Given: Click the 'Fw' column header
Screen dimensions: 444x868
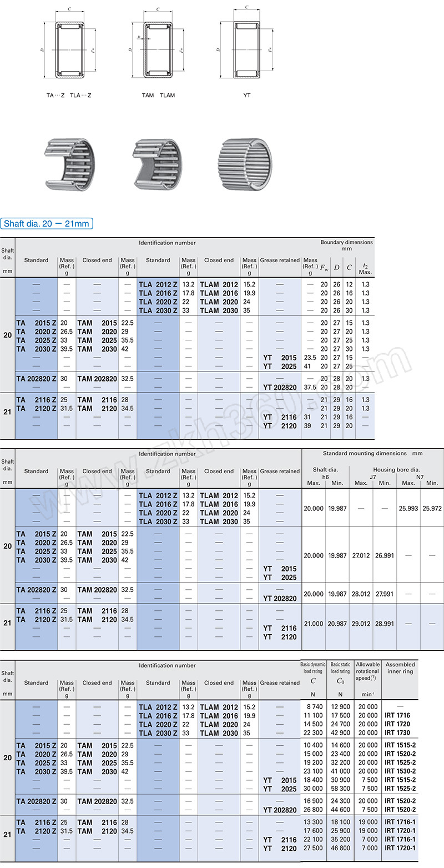Looking at the screenshot, I should click(x=324, y=268).
